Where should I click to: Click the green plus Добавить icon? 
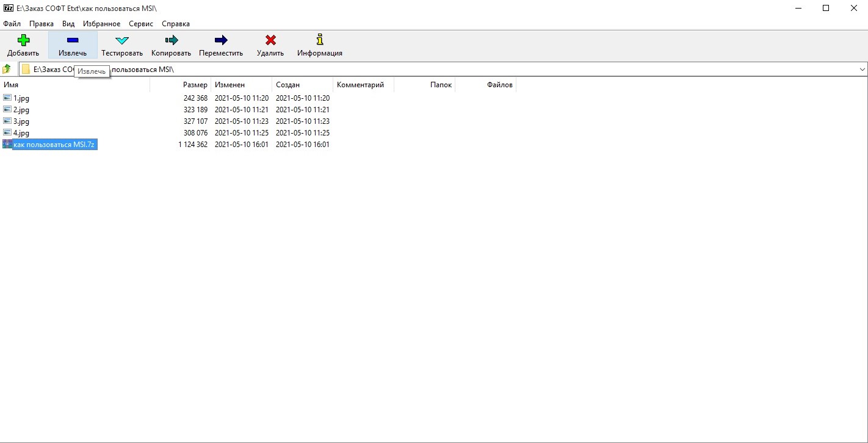pyautogui.click(x=23, y=41)
